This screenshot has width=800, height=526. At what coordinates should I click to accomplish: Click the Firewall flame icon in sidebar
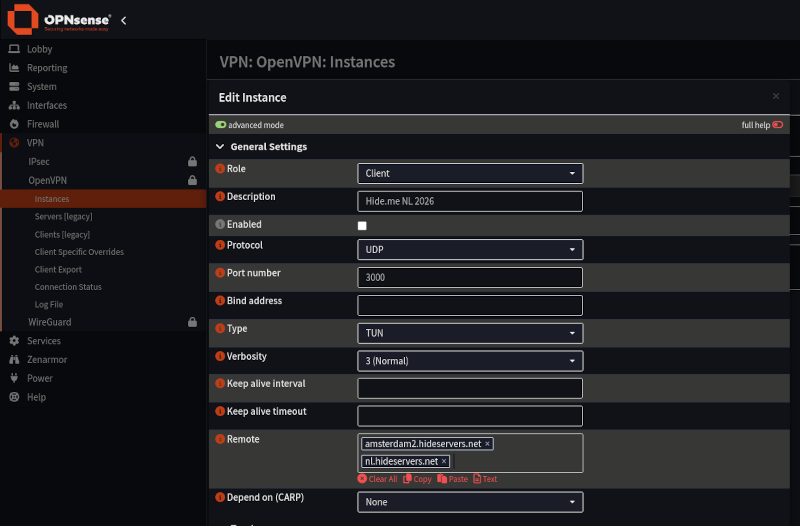tap(14, 124)
